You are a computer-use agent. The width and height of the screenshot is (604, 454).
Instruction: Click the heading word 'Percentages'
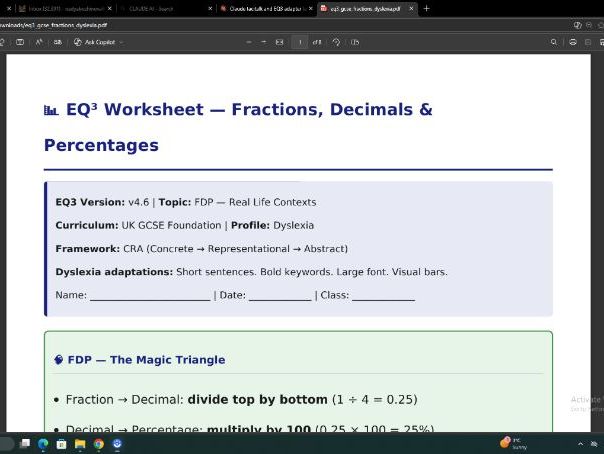point(101,146)
